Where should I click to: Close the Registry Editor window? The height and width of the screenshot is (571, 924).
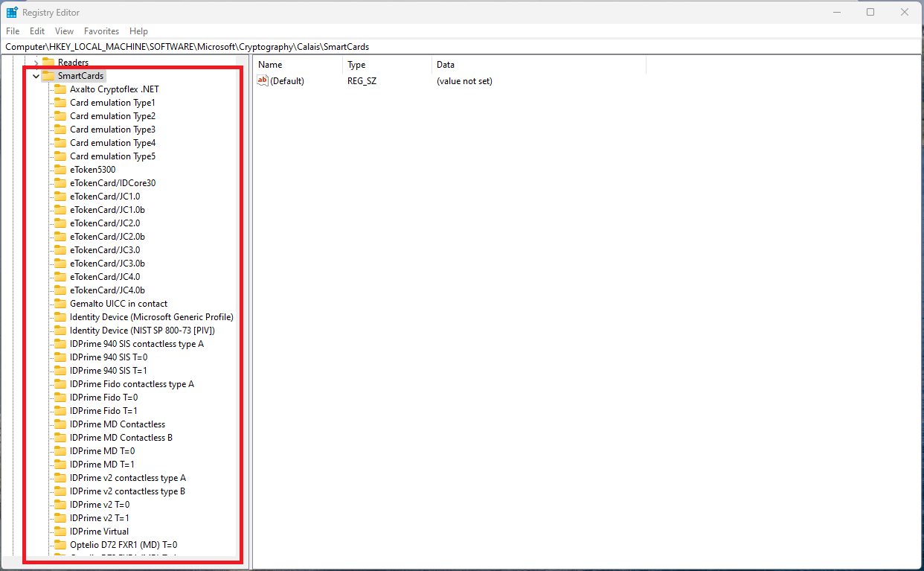(x=905, y=13)
